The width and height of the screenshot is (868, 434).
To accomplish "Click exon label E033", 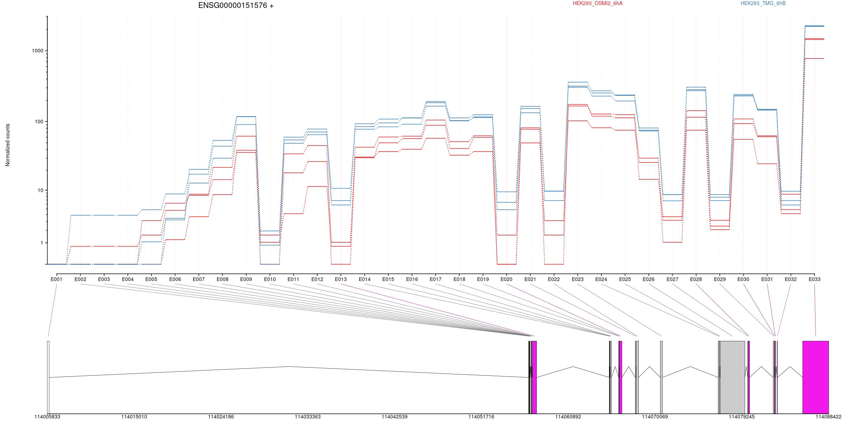I will [x=814, y=279].
